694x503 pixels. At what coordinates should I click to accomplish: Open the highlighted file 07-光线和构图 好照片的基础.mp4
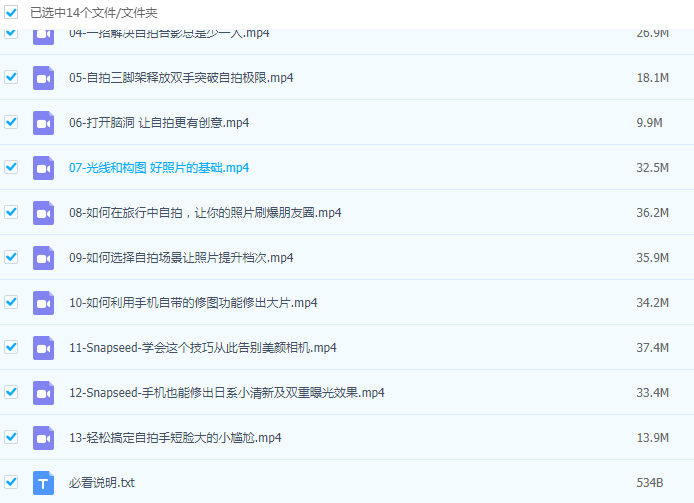(159, 168)
